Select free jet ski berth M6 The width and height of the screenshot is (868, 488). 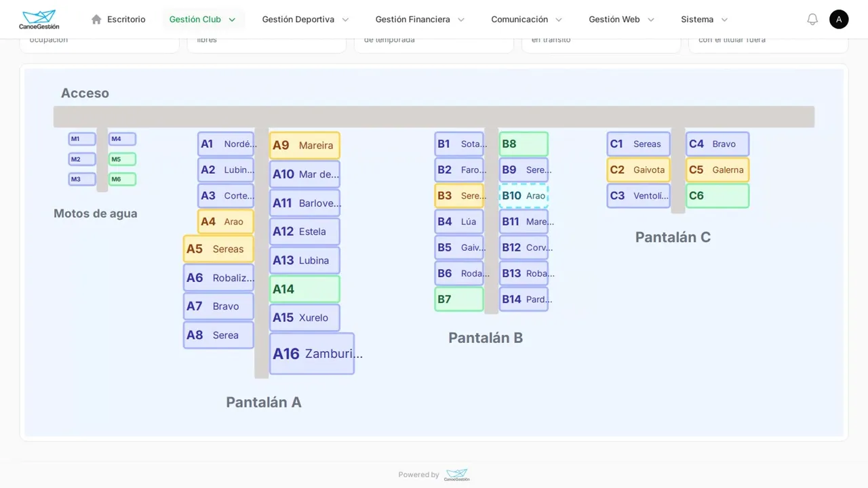pyautogui.click(x=122, y=180)
